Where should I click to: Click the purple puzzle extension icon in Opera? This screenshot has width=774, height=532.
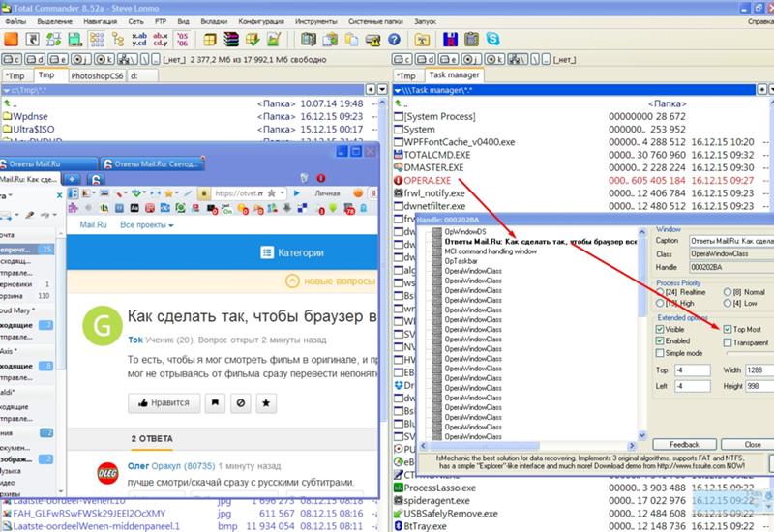tap(74, 208)
